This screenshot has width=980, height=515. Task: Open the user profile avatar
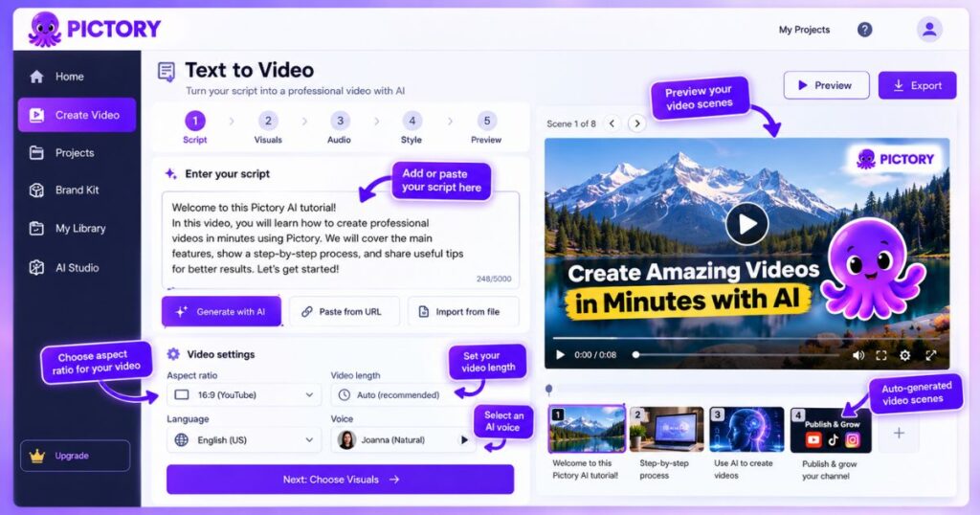929,30
